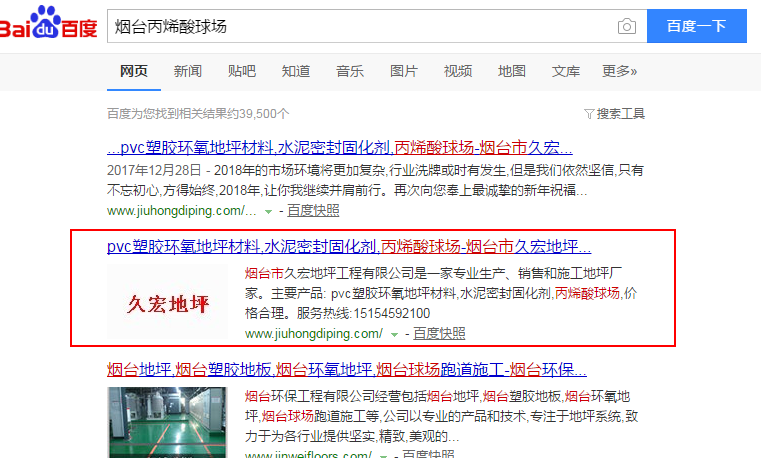Screen dimensions: 761x458
Task: Click the 久宏地坪 logo thumbnail
Action: [167, 301]
